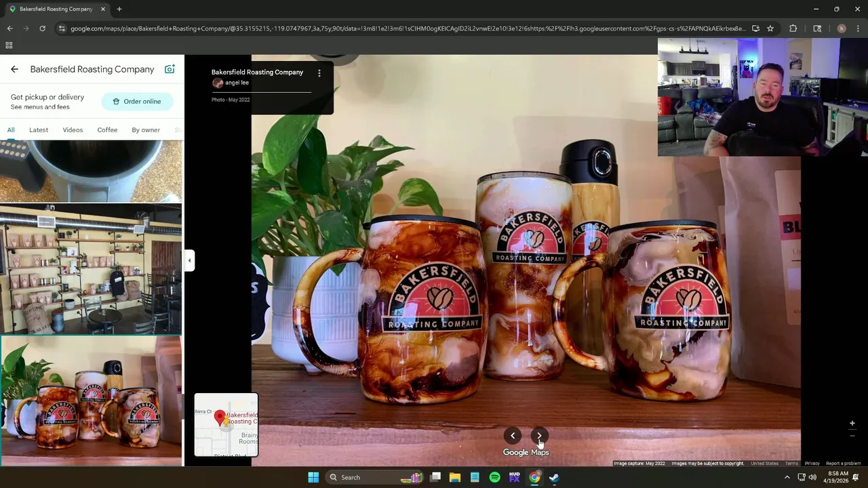
Task: Open Steam from the taskbar
Action: [554, 477]
